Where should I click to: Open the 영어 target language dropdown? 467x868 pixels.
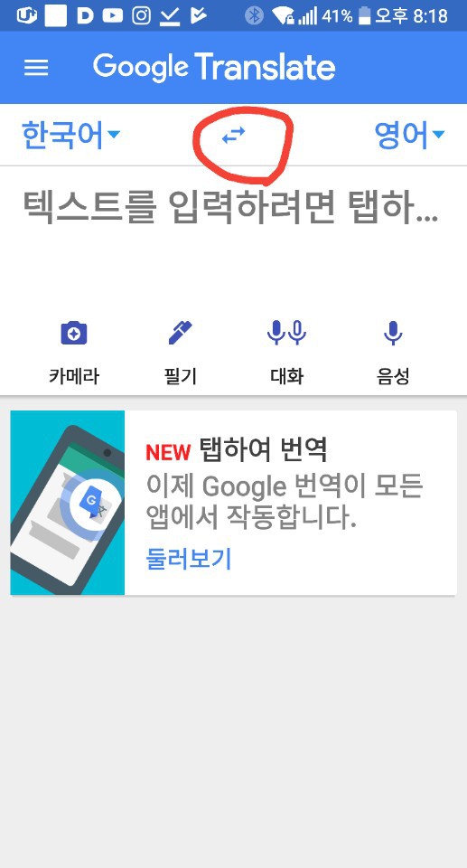409,135
